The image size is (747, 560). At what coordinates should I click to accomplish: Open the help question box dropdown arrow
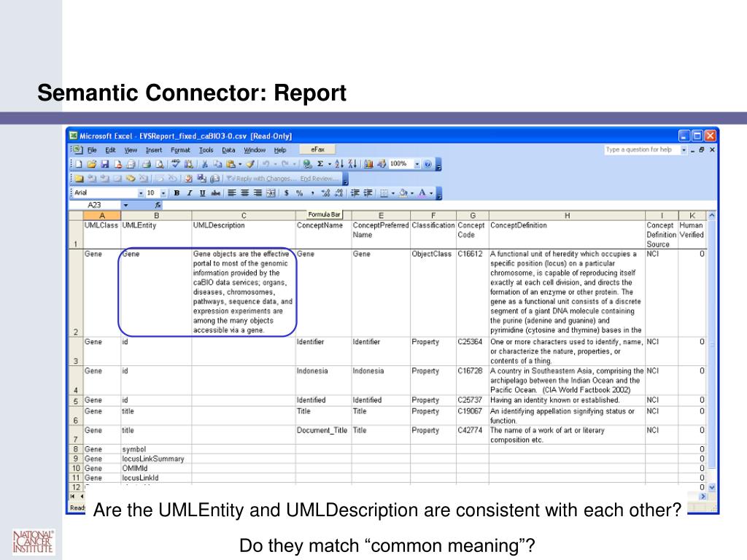point(684,149)
